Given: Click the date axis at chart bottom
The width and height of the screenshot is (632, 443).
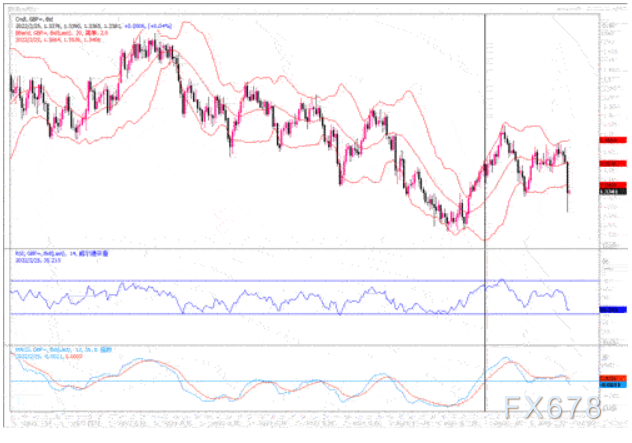Looking at the screenshot, I should pyautogui.click(x=304, y=419).
